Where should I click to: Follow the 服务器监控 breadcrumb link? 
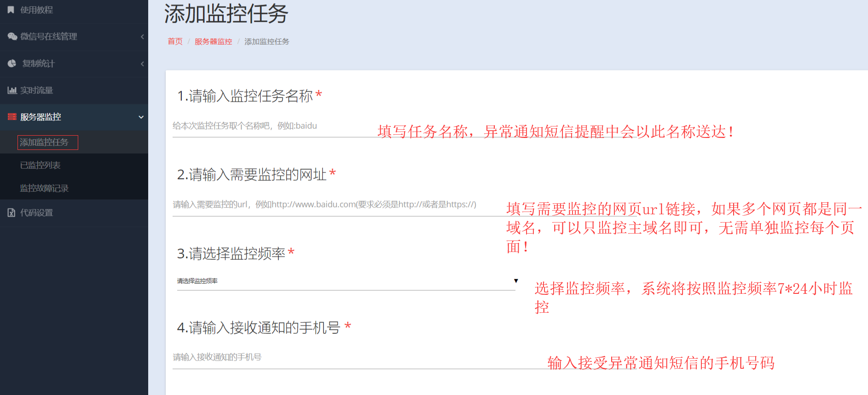pyautogui.click(x=213, y=41)
